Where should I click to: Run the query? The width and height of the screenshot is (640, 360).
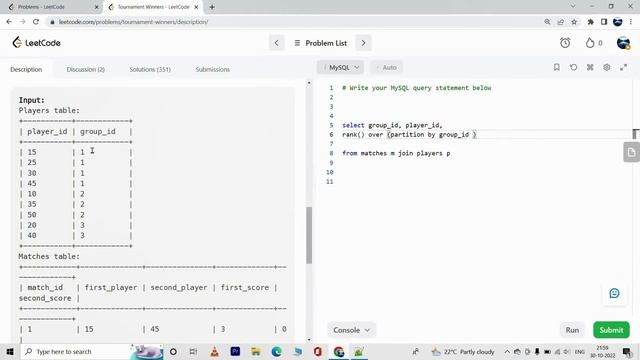click(x=572, y=330)
